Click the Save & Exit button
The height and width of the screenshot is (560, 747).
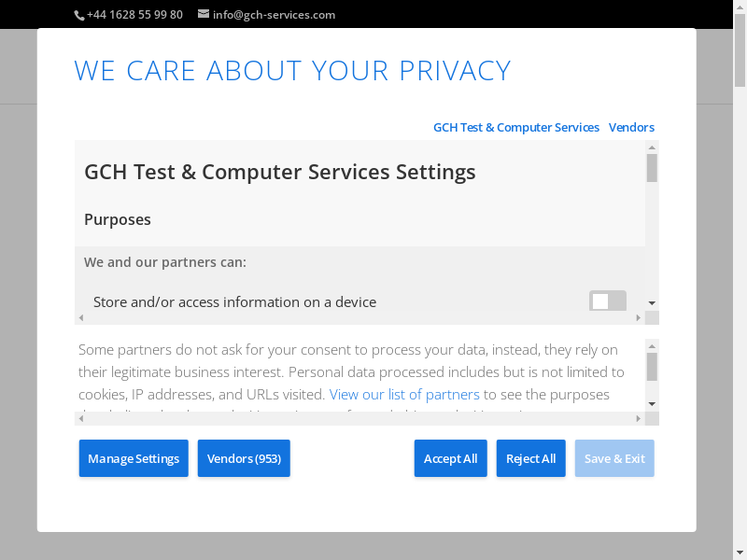(614, 458)
